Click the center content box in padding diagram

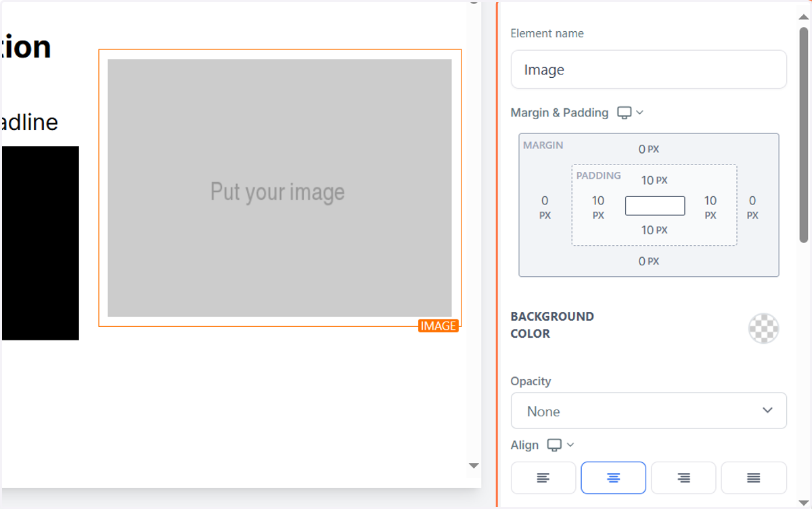click(655, 206)
